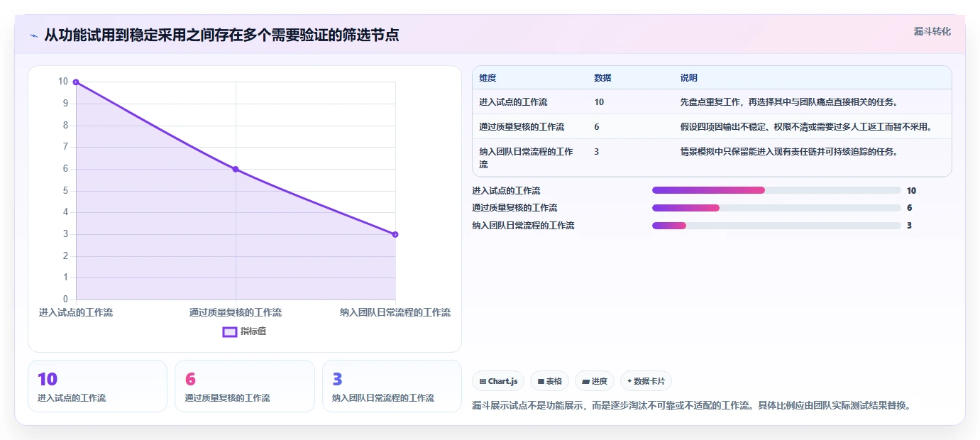
Task: Click the 纳入团队日常流程的工作流 progress bar
Action: 776,226
